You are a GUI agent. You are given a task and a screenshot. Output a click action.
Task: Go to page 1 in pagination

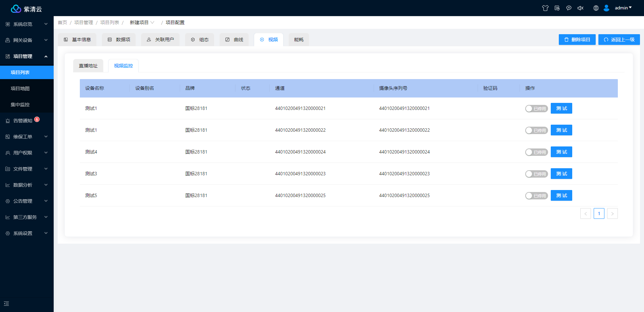click(x=599, y=213)
